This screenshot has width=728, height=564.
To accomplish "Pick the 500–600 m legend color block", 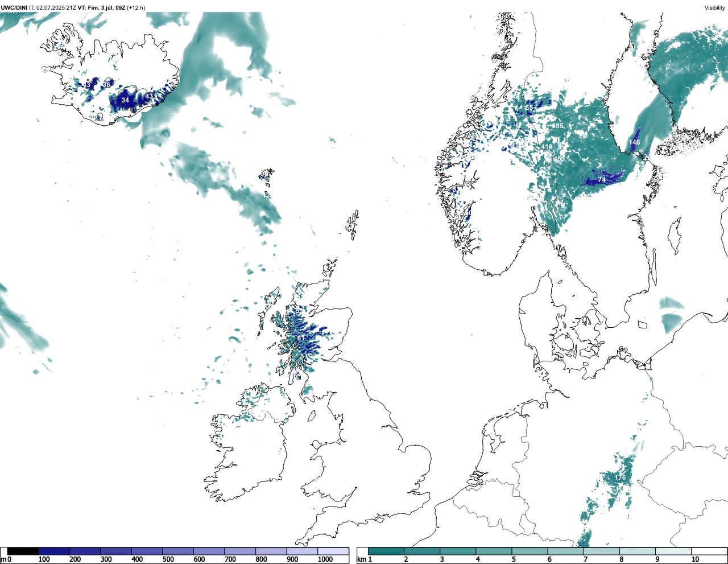I will coord(178,551).
